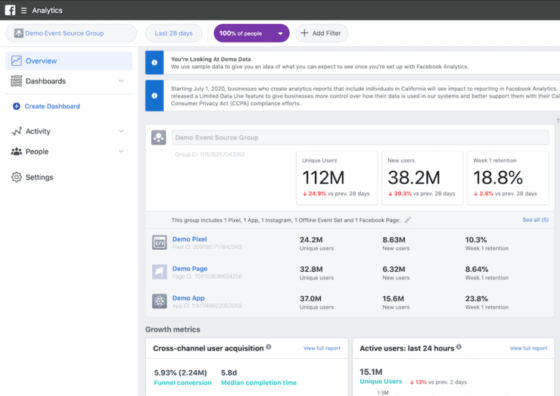Click the Facebook logo icon
Screen dimensions: 560x396
tap(10, 10)
